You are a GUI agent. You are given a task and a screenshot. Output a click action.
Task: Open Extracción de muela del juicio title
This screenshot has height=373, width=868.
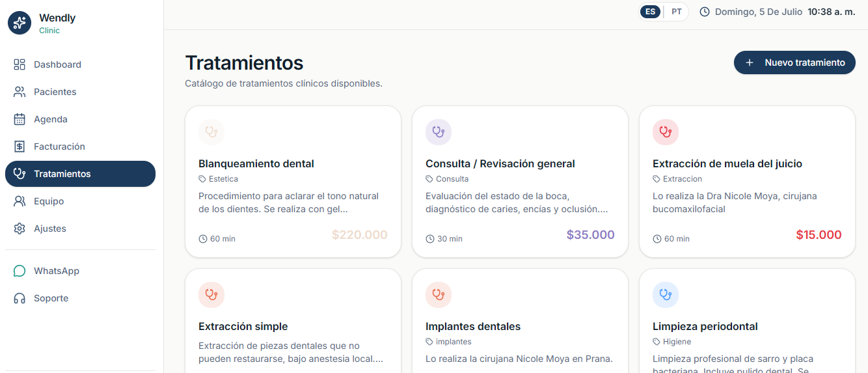(x=727, y=164)
